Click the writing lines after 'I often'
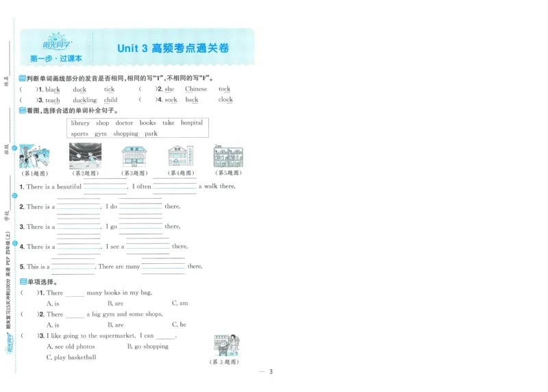Screen dimensions: 548x392 click(175, 186)
